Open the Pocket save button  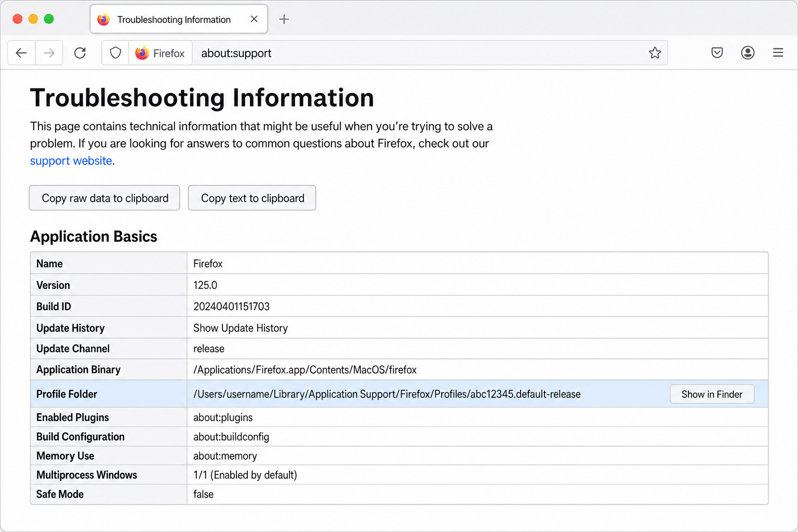pos(717,52)
